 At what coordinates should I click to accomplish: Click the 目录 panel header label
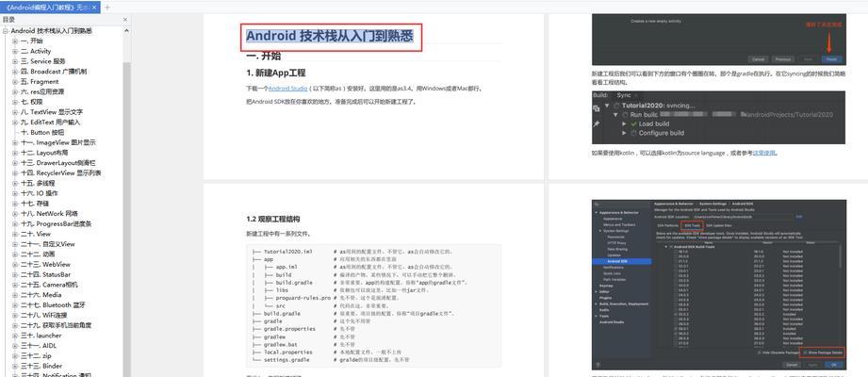[x=8, y=20]
